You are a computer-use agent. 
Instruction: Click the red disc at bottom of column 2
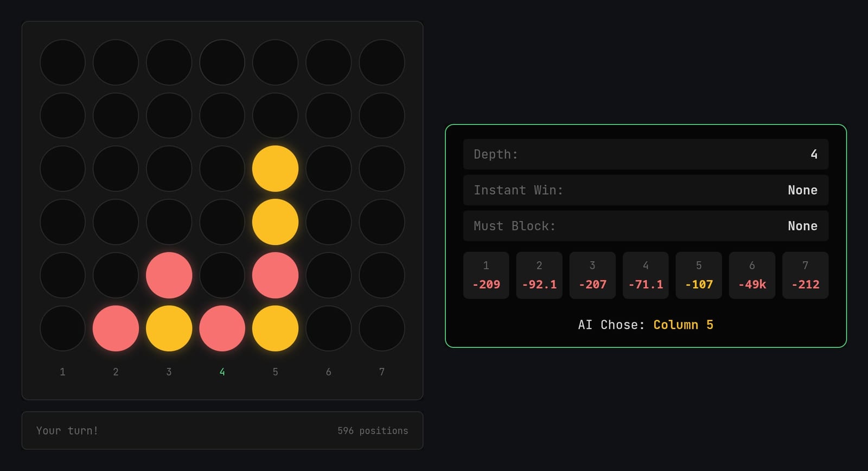116,328
